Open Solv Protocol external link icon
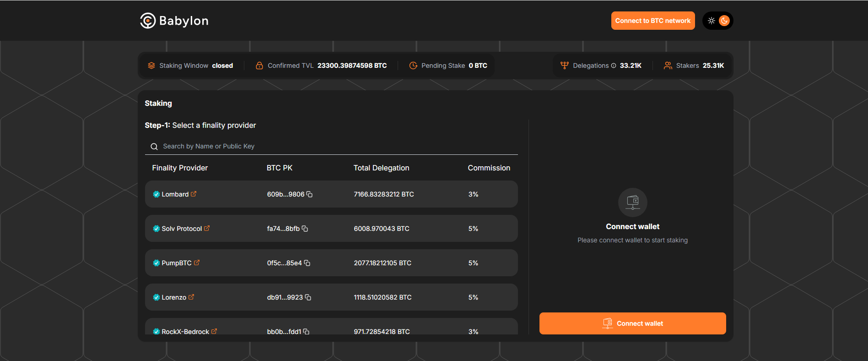This screenshot has width=868, height=361. [x=207, y=228]
